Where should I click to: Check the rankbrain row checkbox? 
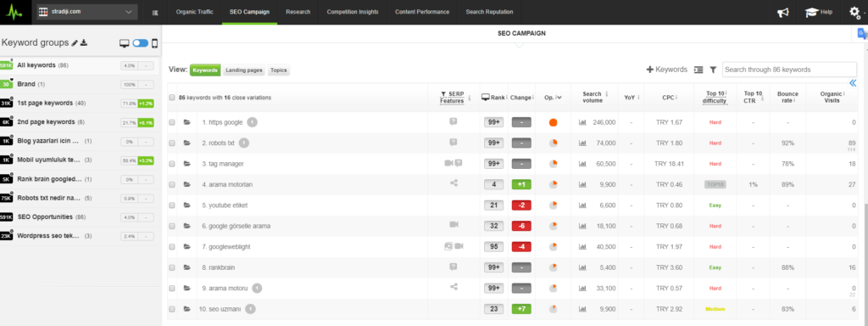pos(171,267)
